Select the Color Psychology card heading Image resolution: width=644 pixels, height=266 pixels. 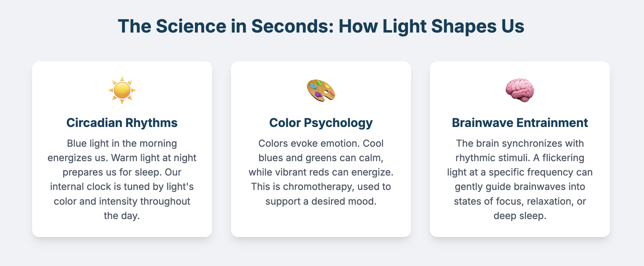(x=321, y=123)
